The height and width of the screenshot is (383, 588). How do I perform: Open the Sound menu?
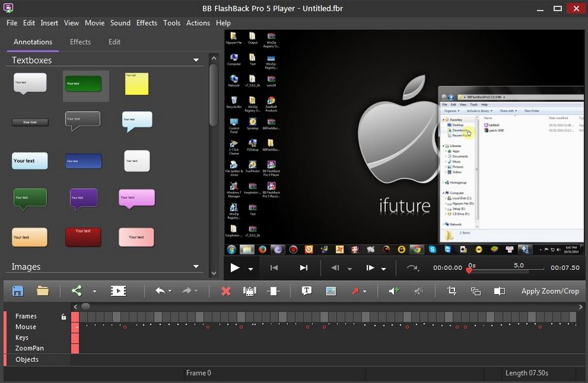click(x=120, y=23)
